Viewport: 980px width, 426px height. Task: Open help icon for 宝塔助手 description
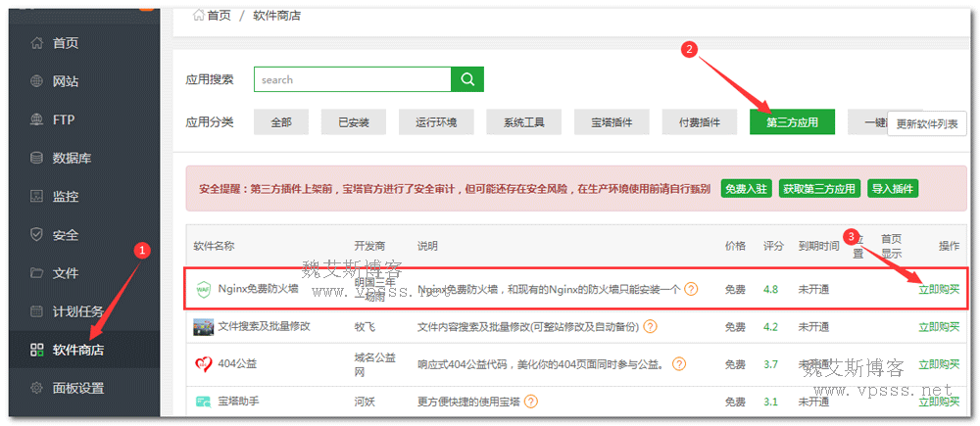tap(531, 401)
